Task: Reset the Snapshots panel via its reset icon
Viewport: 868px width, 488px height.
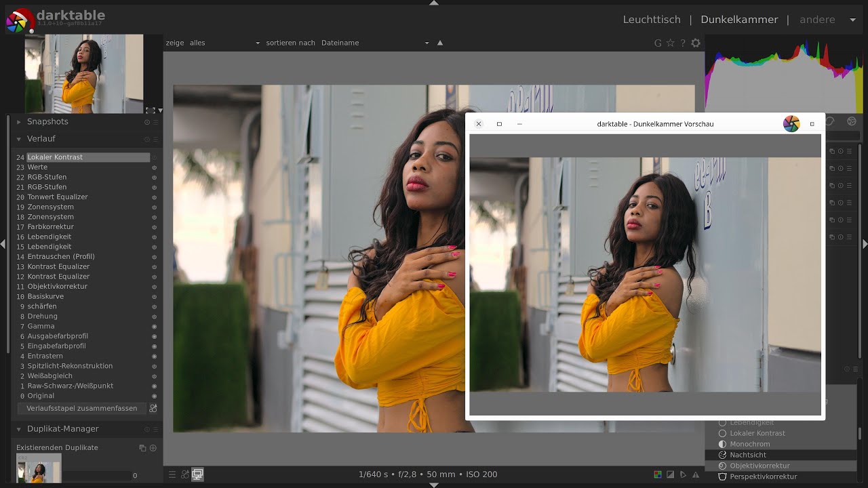Action: point(147,122)
